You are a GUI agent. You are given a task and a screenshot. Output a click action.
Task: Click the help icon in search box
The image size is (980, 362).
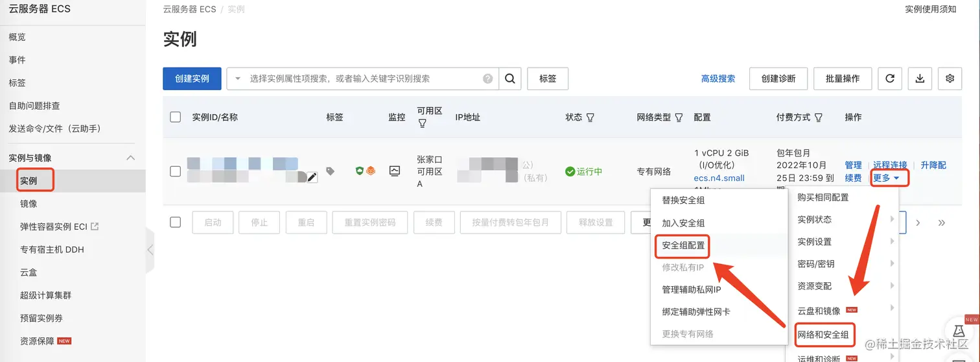[x=487, y=78]
